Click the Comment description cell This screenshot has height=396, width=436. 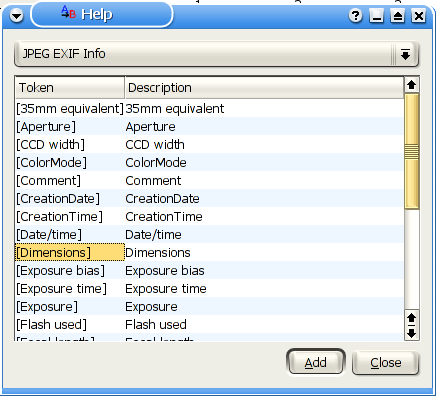(264, 181)
